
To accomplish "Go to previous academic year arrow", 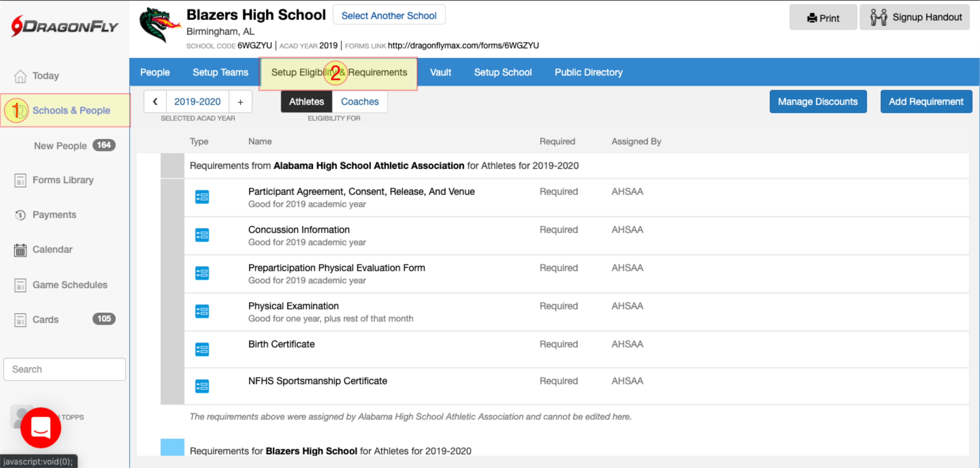I will 155,102.
